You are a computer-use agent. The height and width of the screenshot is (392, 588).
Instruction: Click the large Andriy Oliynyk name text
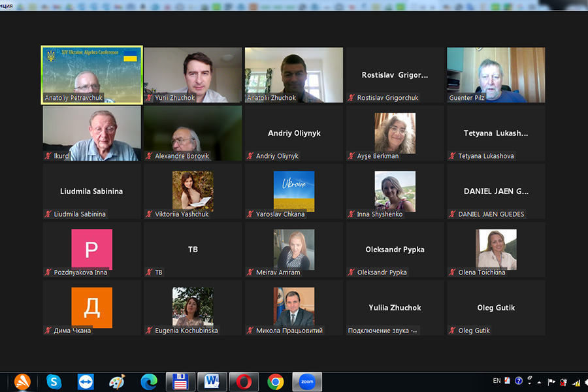point(294,133)
